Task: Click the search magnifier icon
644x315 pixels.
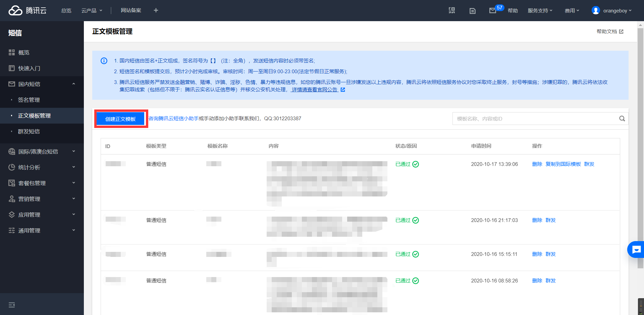Action: [x=622, y=119]
